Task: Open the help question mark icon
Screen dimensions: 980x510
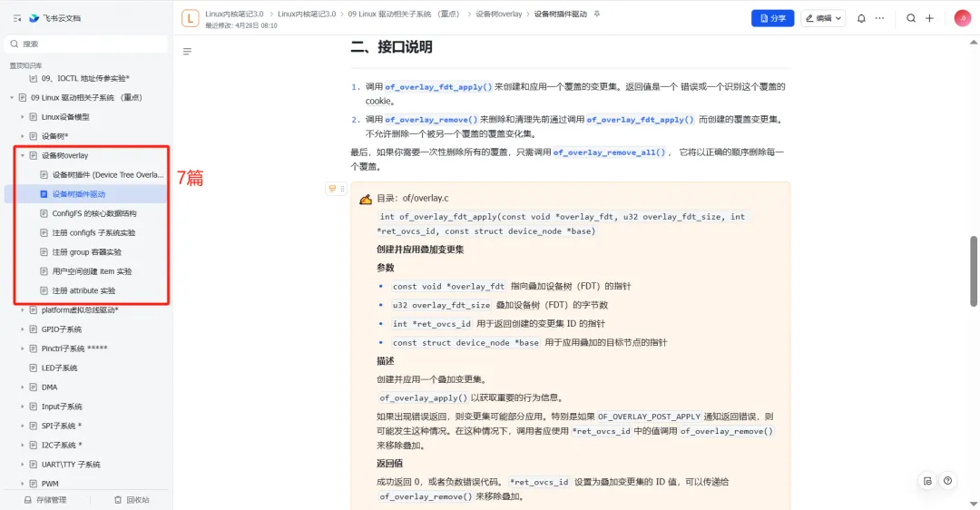Action: 948,481
